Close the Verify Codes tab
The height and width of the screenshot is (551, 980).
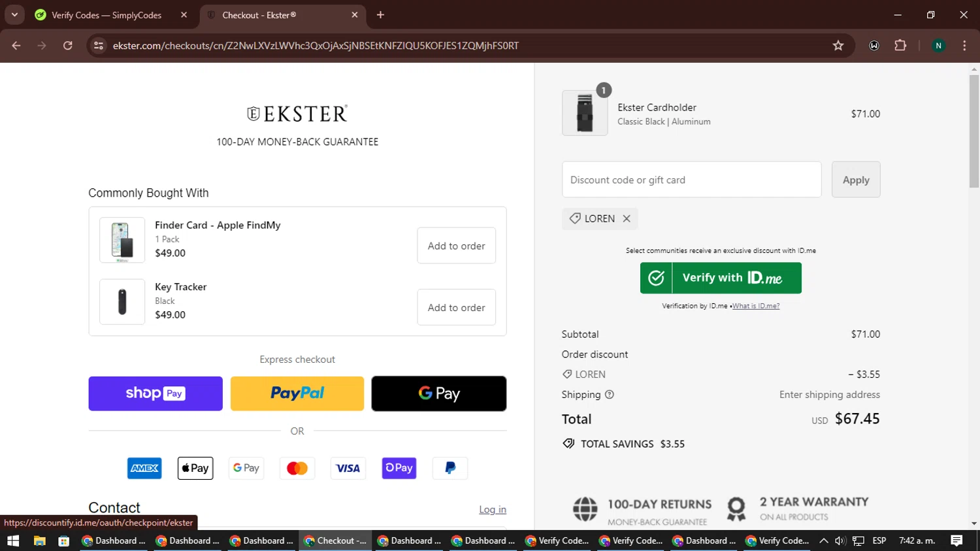pos(184,15)
